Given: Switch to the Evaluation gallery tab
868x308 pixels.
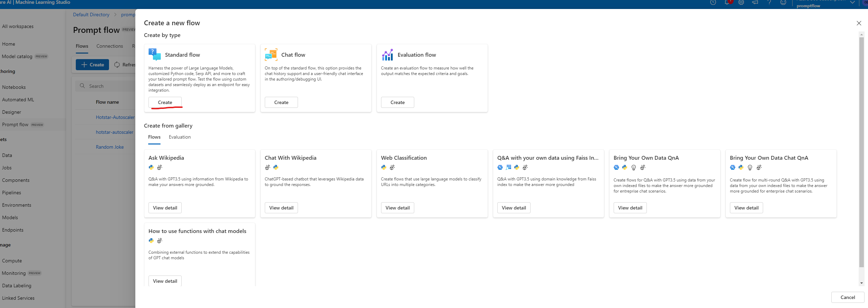Looking at the screenshot, I should [180, 137].
